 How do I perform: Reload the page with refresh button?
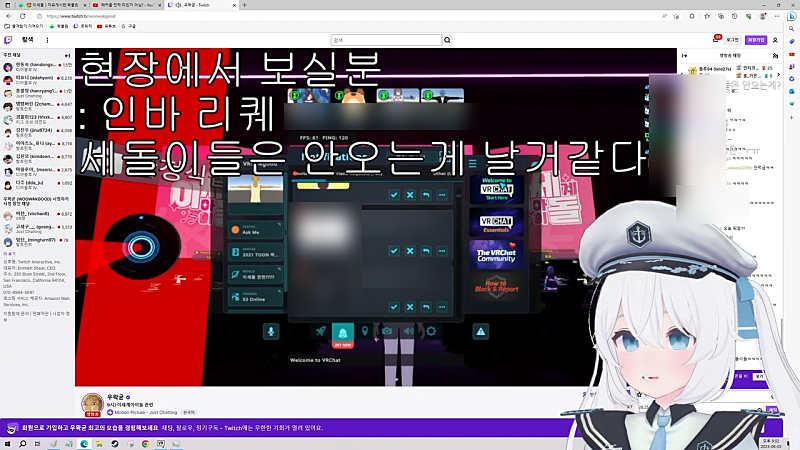point(22,16)
